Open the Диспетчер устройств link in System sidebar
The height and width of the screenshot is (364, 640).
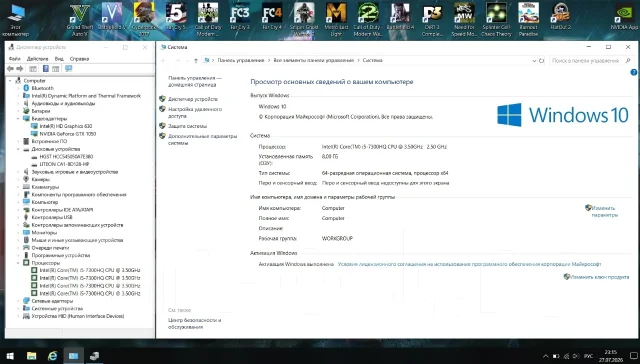pos(193,99)
